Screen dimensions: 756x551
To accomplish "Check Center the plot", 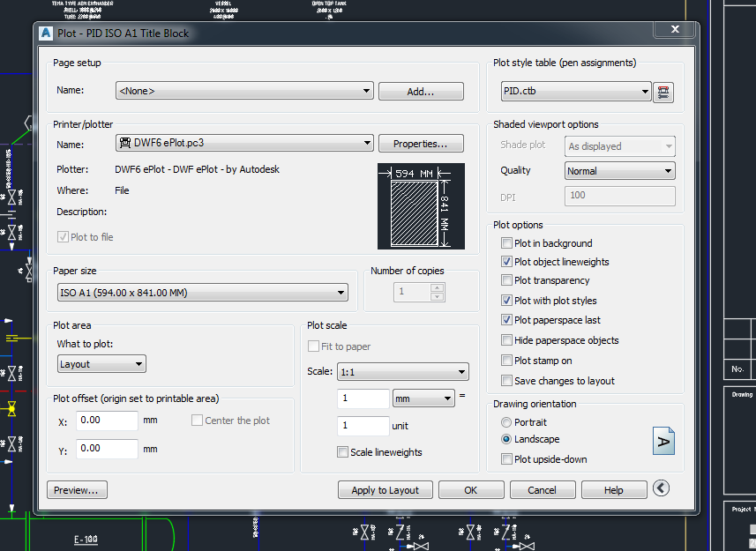I will [x=197, y=421].
